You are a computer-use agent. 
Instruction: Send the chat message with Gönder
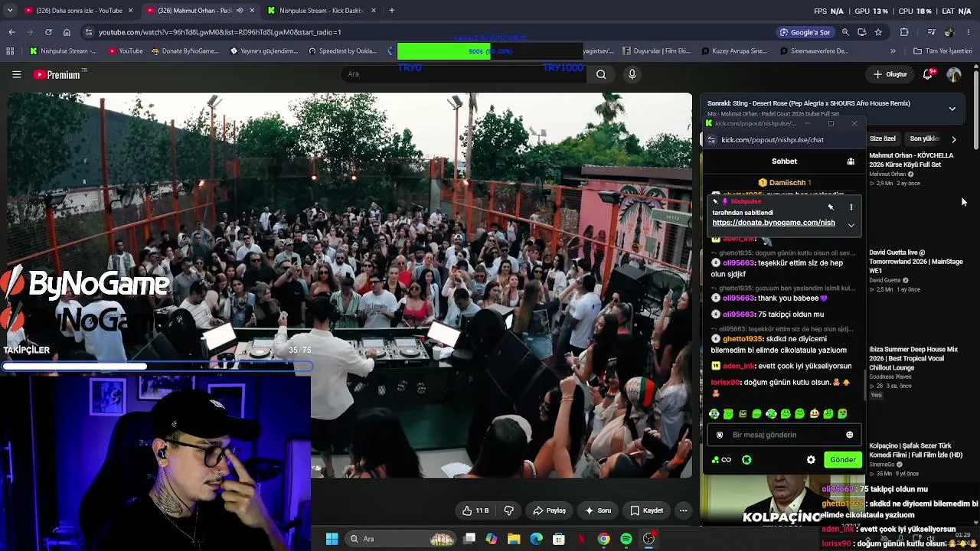click(x=843, y=460)
